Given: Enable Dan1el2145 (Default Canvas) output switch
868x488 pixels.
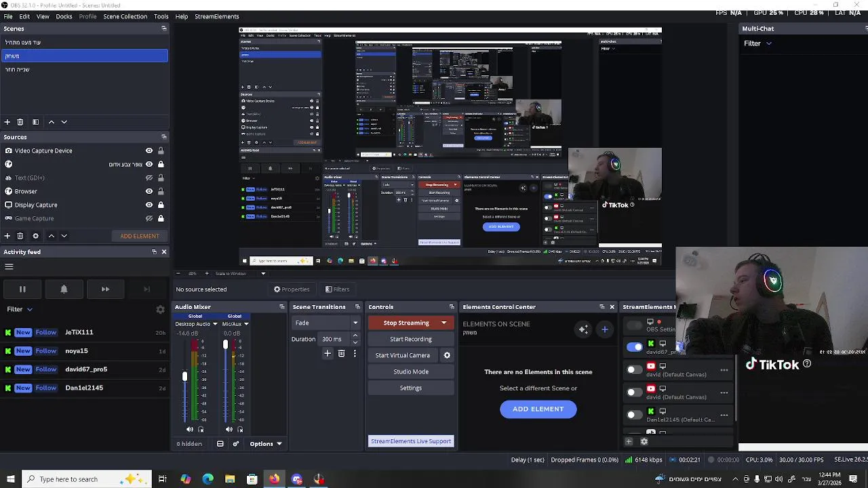Looking at the screenshot, I should [x=634, y=415].
